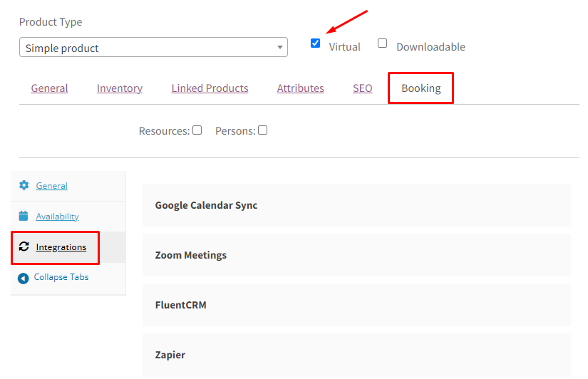
Task: Go to the Attributes tab
Action: coord(300,88)
